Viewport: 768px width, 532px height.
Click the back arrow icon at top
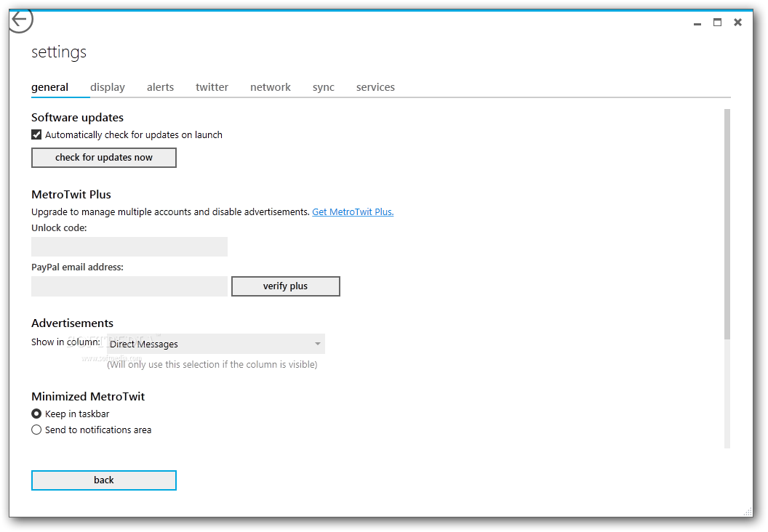tap(20, 20)
